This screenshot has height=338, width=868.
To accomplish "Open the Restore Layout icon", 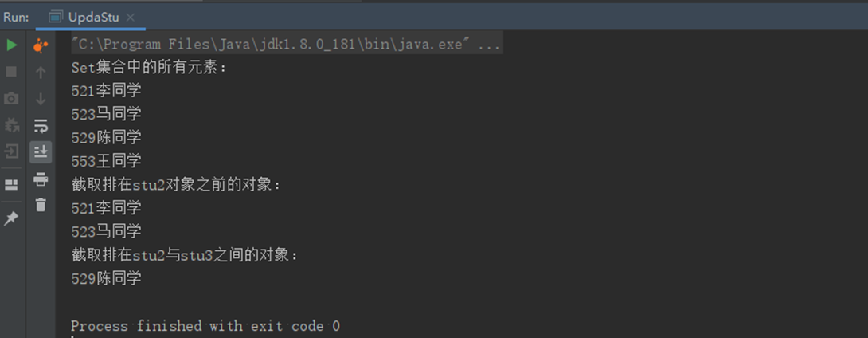I will pos(11,184).
